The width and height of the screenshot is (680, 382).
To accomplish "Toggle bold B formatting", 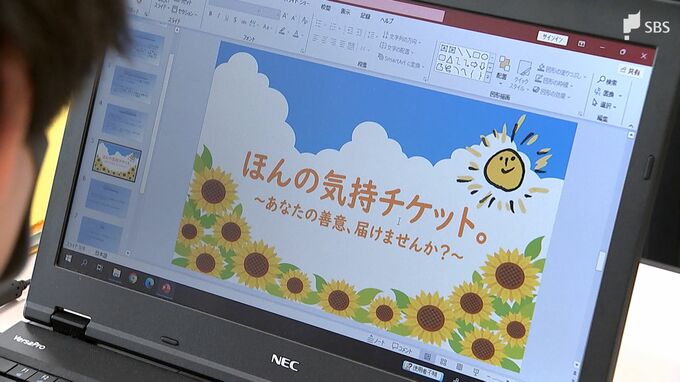I will coord(210,14).
